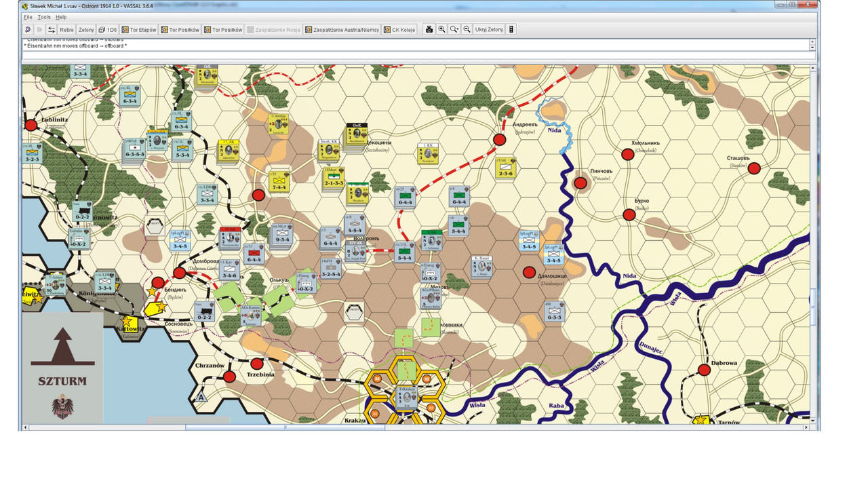This screenshot has height=479, width=868.
Task: Select the 9 Armija yellow leader counter
Action: click(280, 124)
